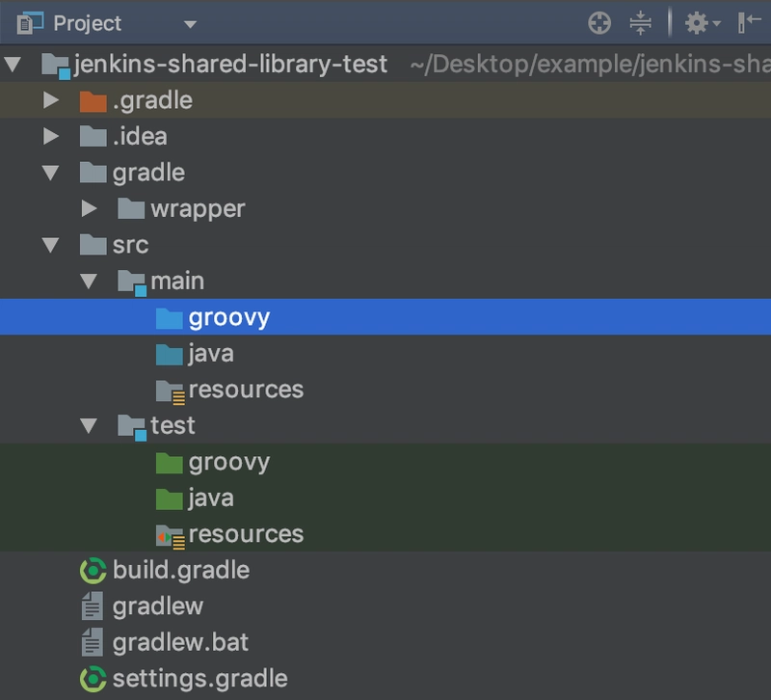The height and width of the screenshot is (700, 771).
Task: Select the jenkins-shared-library-test project name
Action: coord(230,65)
